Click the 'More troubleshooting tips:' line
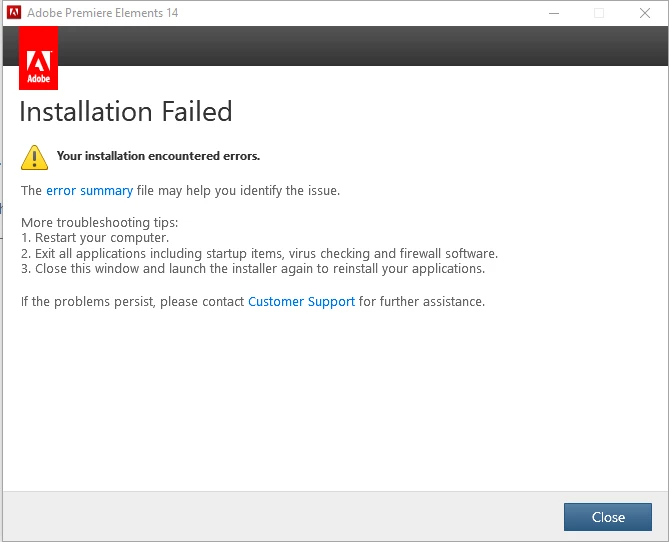The width and height of the screenshot is (669, 542). [99, 222]
